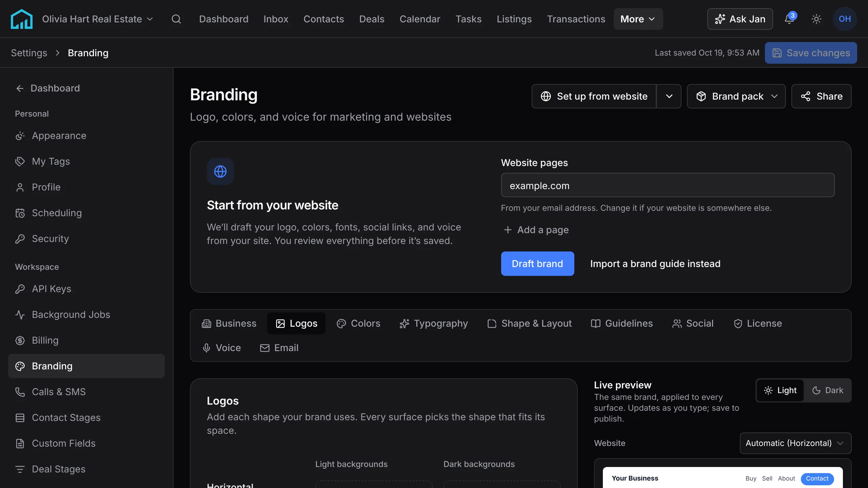Viewport: 868px width, 488px height.
Task: Click the Share button
Action: (x=821, y=96)
